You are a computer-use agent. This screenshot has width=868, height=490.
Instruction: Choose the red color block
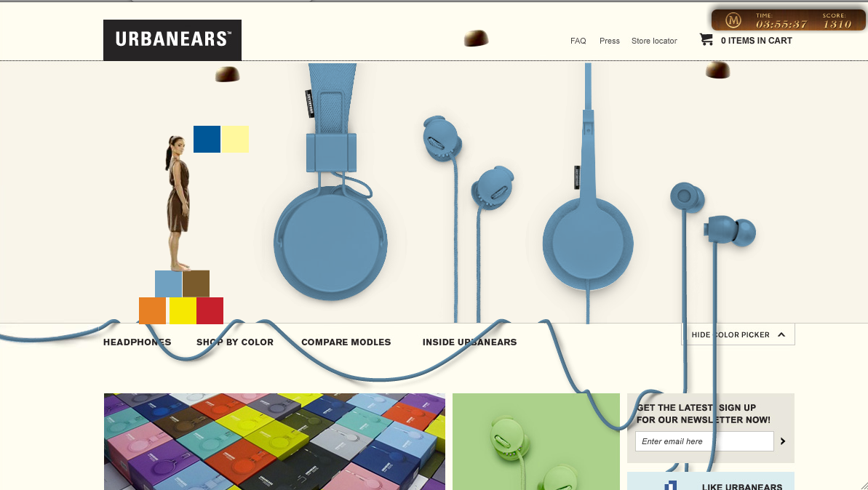click(210, 311)
